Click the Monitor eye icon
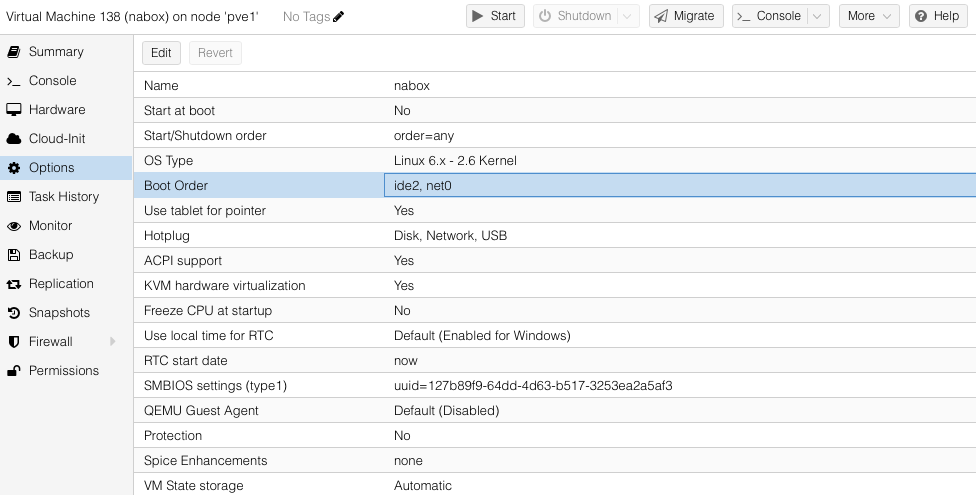976x495 pixels. [x=14, y=226]
